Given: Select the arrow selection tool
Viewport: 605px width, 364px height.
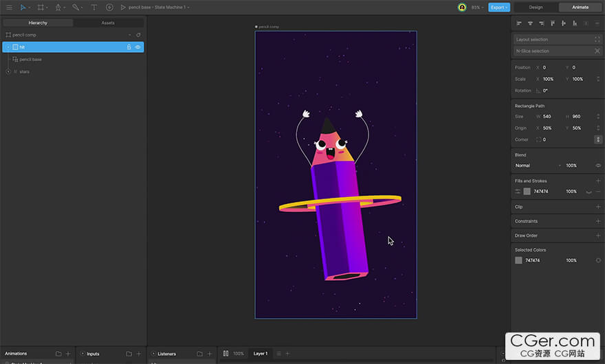Looking at the screenshot, I should tap(23, 7).
